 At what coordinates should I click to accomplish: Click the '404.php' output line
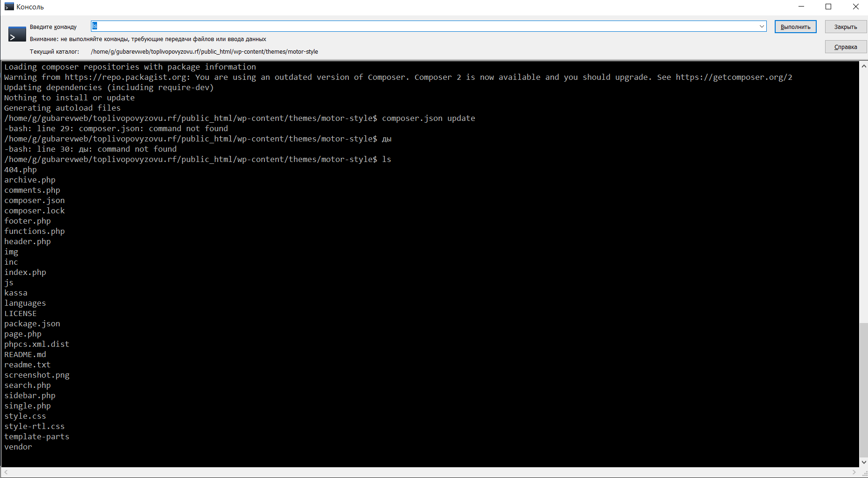pyautogui.click(x=21, y=170)
